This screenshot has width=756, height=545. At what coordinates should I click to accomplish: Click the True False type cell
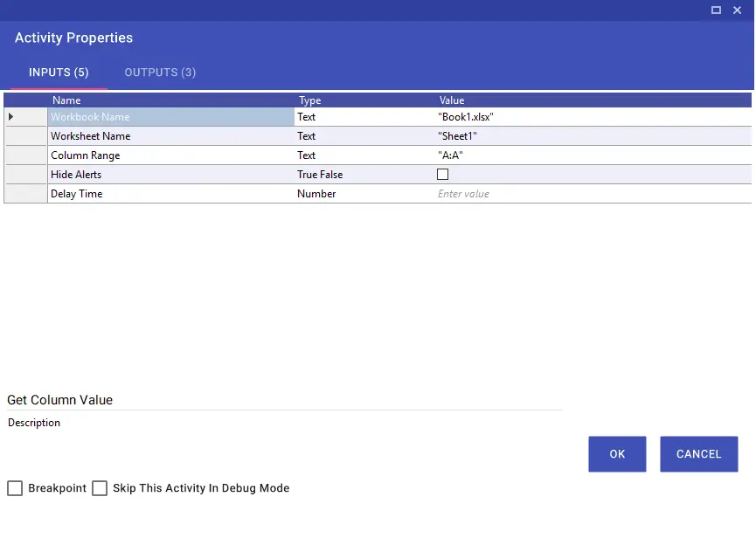[x=364, y=175]
